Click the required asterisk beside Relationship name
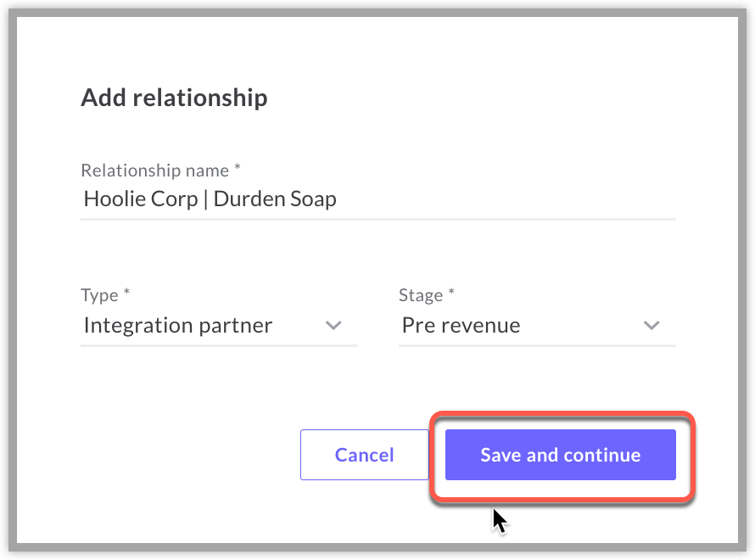755x560 pixels. 237,167
